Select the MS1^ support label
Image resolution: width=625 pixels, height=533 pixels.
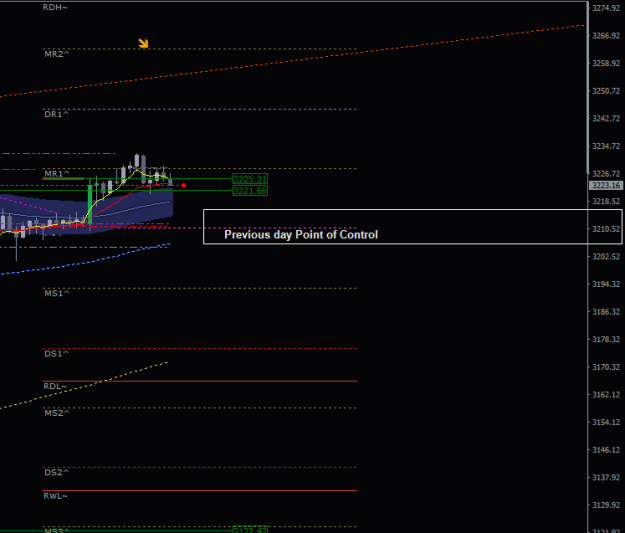click(x=57, y=293)
